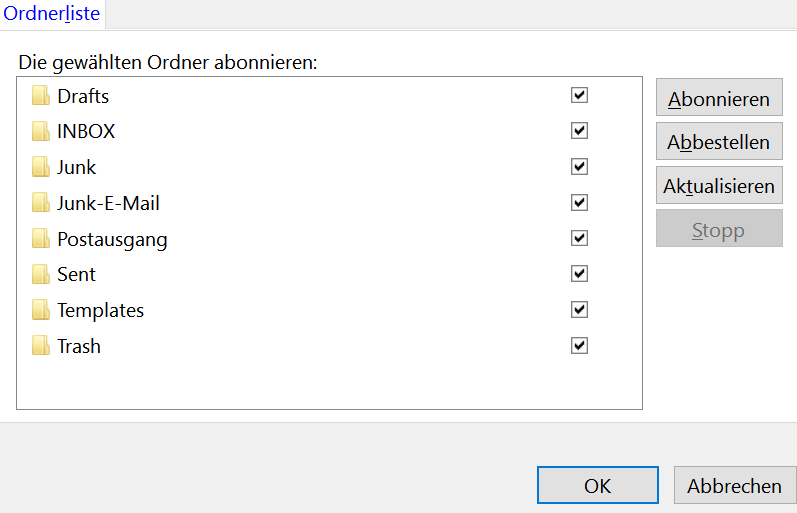Click the Junk folder icon

(40, 167)
